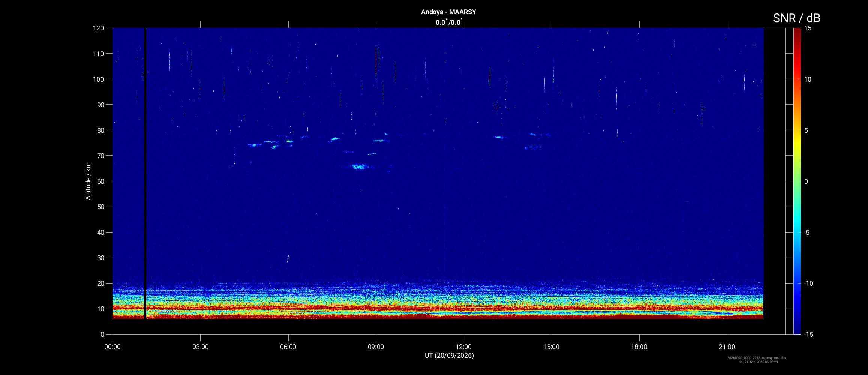This screenshot has width=868, height=375.
Task: Click the "120" altitude tick label
Action: 98,28
